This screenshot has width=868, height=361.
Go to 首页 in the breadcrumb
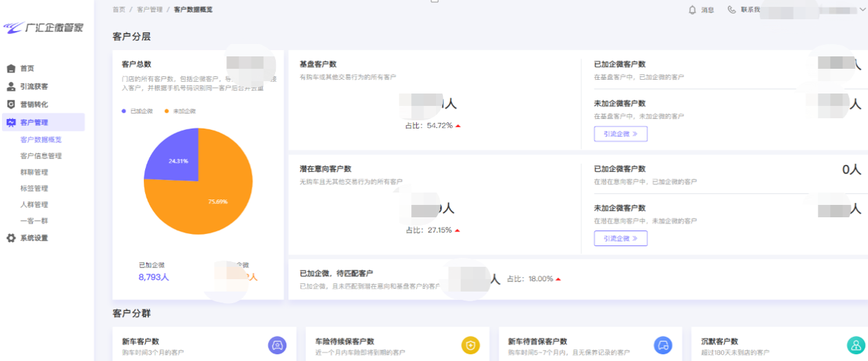(x=119, y=10)
